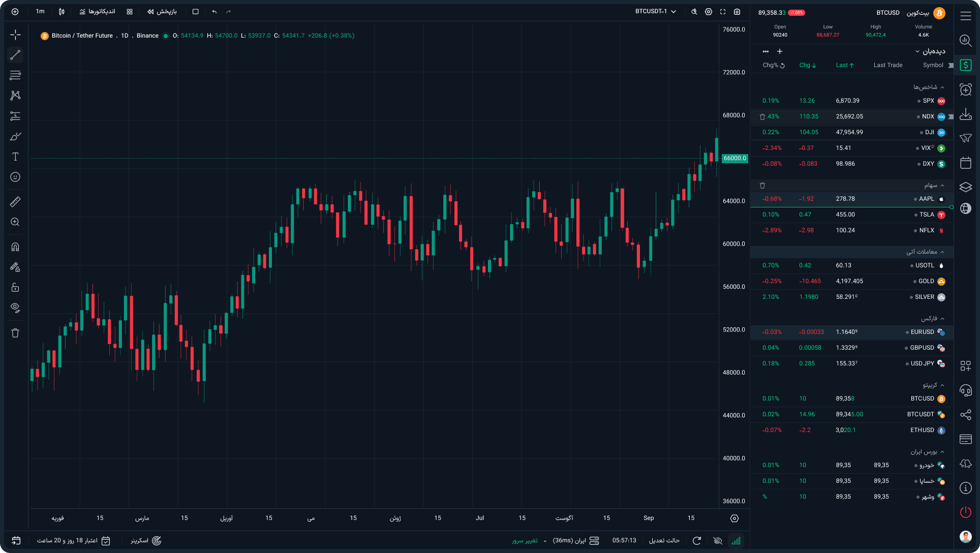Image resolution: width=980 pixels, height=553 pixels.
Task: Open the alerts clock icon in right sidebar
Action: 966,90
